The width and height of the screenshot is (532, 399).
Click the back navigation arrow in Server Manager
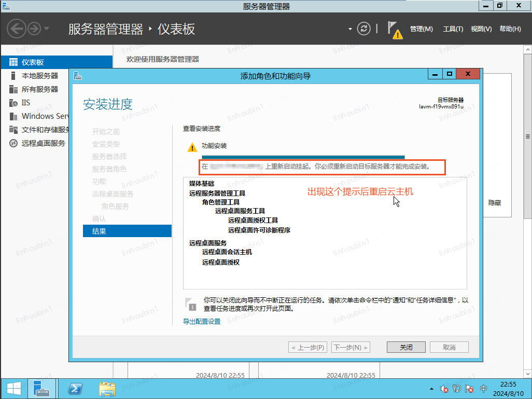click(x=16, y=29)
